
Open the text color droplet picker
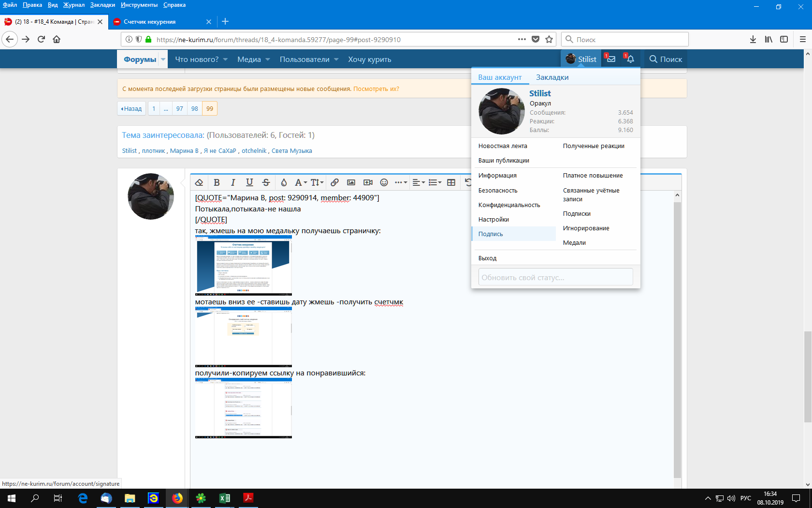pos(284,182)
